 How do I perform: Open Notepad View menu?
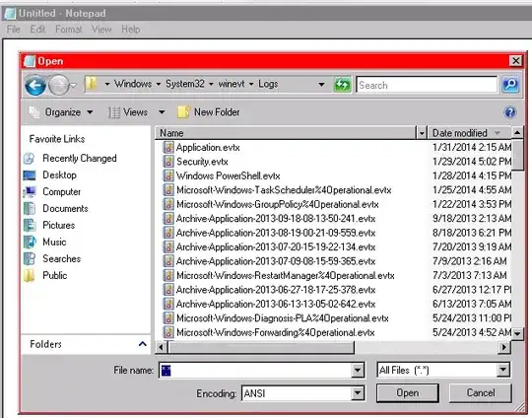tap(101, 30)
